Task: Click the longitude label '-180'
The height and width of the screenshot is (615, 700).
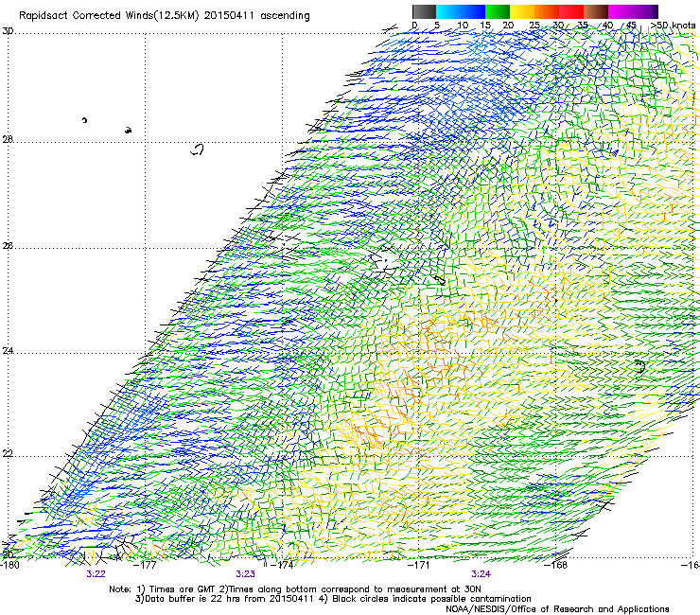Action: click(x=9, y=565)
